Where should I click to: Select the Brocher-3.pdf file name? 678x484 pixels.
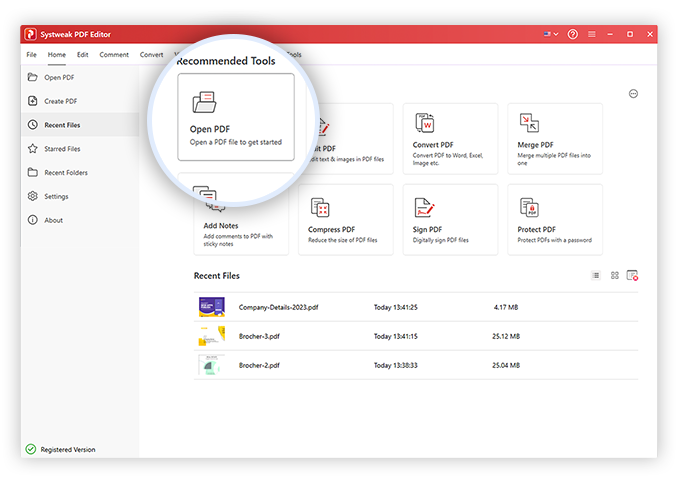pyautogui.click(x=259, y=337)
